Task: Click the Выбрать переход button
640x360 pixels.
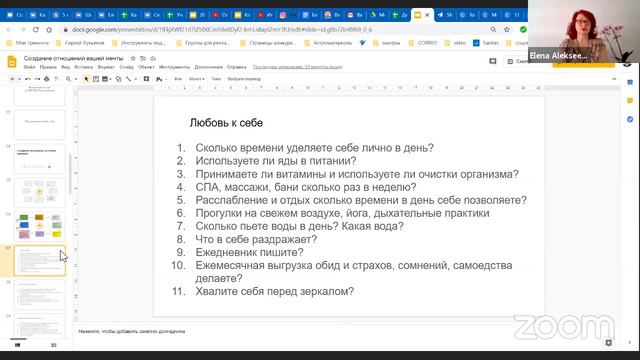Action: pyautogui.click(x=244, y=79)
